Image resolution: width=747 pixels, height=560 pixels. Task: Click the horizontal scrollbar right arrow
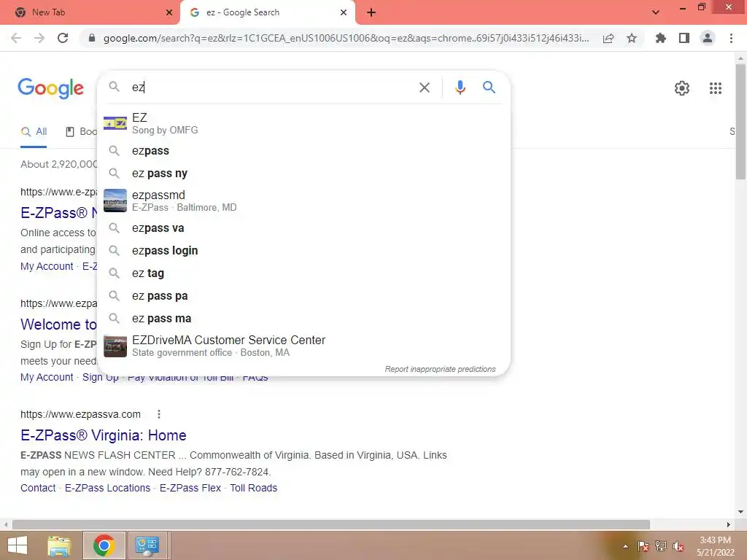(729, 524)
